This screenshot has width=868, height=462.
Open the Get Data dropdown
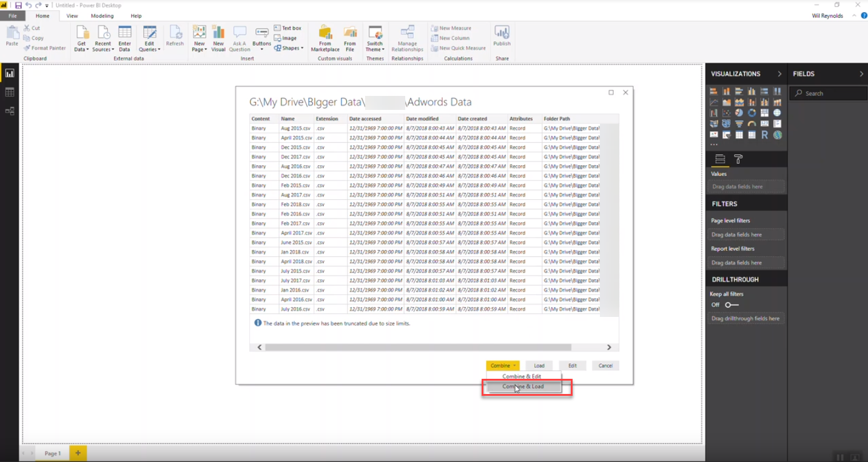(x=81, y=38)
